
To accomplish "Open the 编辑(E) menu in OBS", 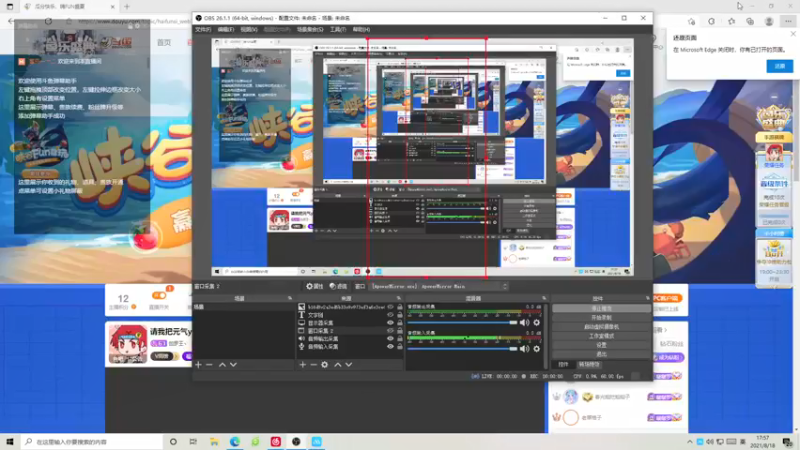I will tap(226, 30).
